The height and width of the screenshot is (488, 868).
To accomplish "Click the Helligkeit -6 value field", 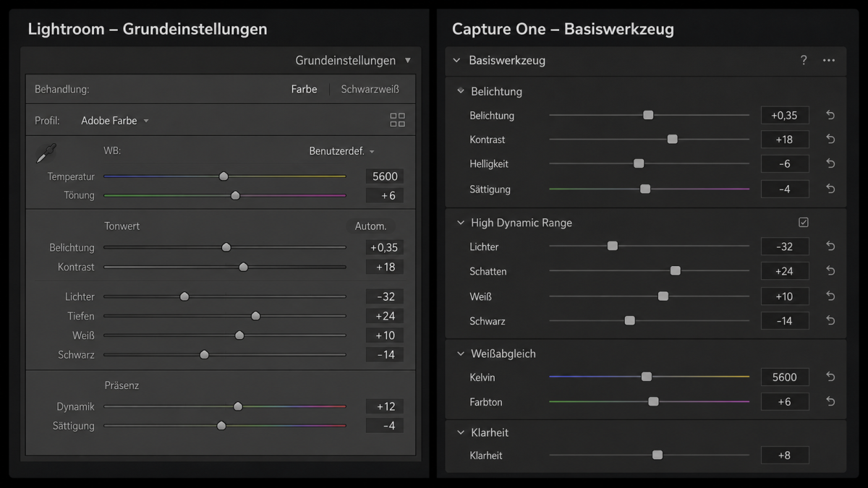I will tap(785, 164).
